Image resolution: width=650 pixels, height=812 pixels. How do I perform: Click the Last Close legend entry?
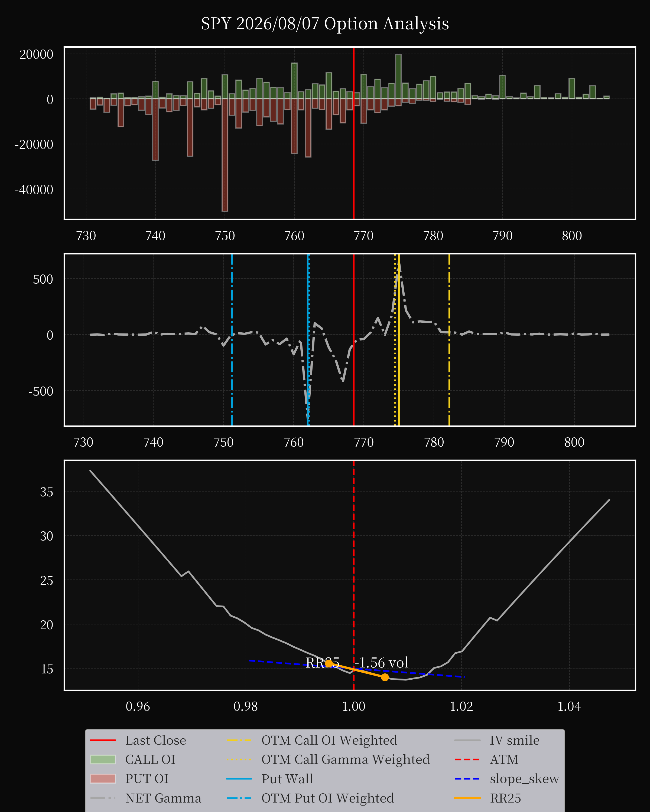[138, 740]
